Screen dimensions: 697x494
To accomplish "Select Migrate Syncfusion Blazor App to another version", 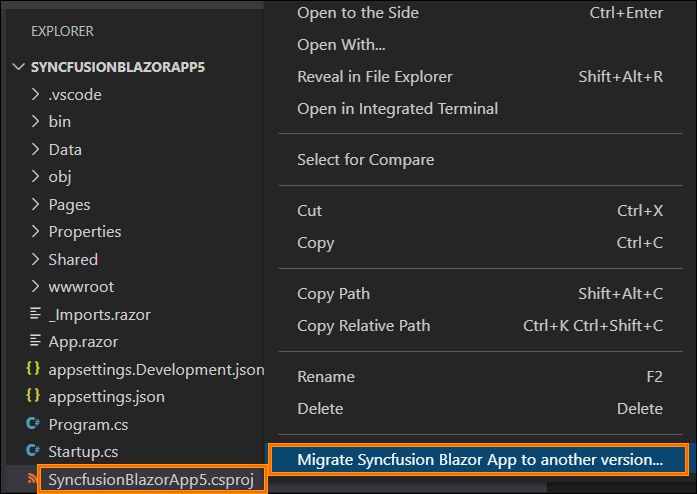I will [x=479, y=460].
